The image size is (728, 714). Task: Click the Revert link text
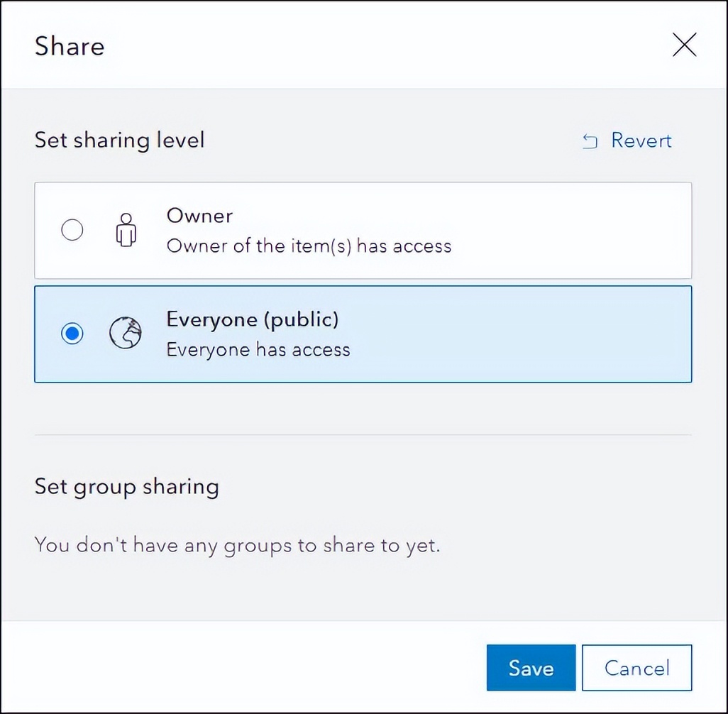pyautogui.click(x=641, y=141)
